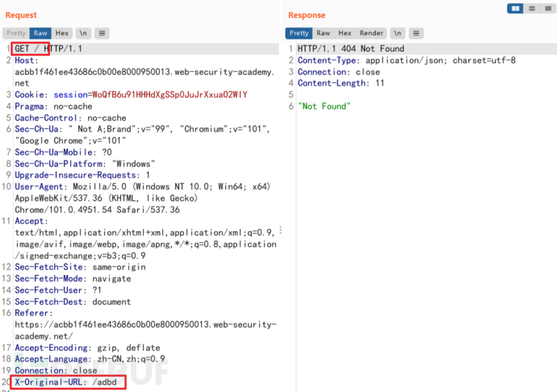
Task: Switch Response view to Hex
Action: coord(345,33)
